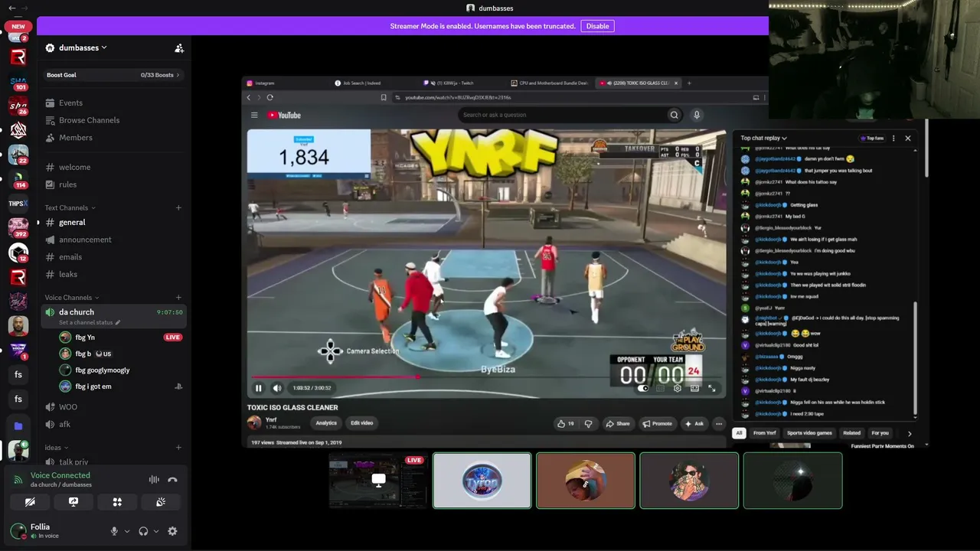Viewport: 980px width, 551px height.
Task: Show more chips with the right chevron
Action: coord(910,433)
